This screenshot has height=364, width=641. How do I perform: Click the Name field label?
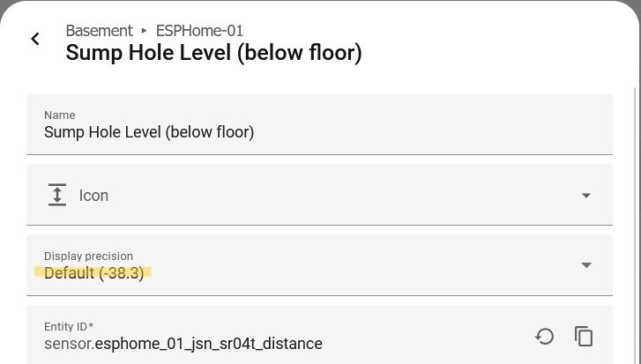pyautogui.click(x=59, y=115)
